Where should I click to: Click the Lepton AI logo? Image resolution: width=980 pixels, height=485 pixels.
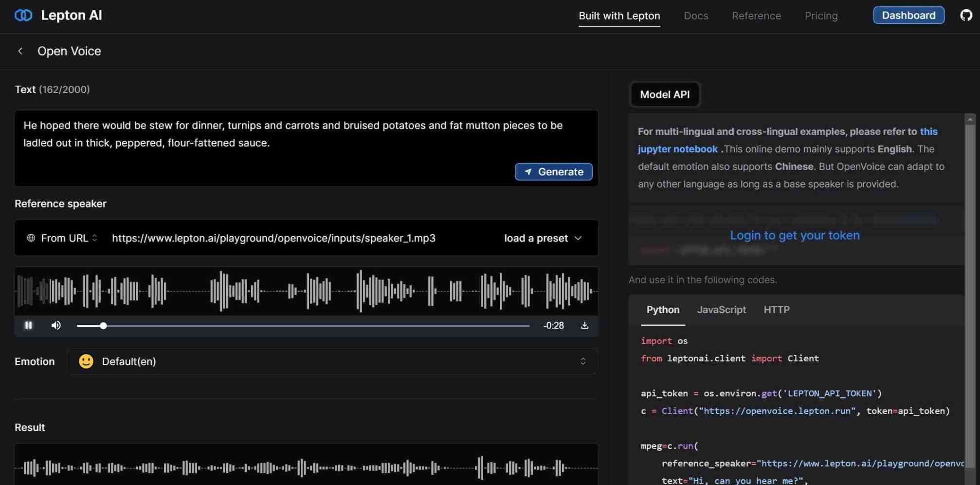[23, 15]
